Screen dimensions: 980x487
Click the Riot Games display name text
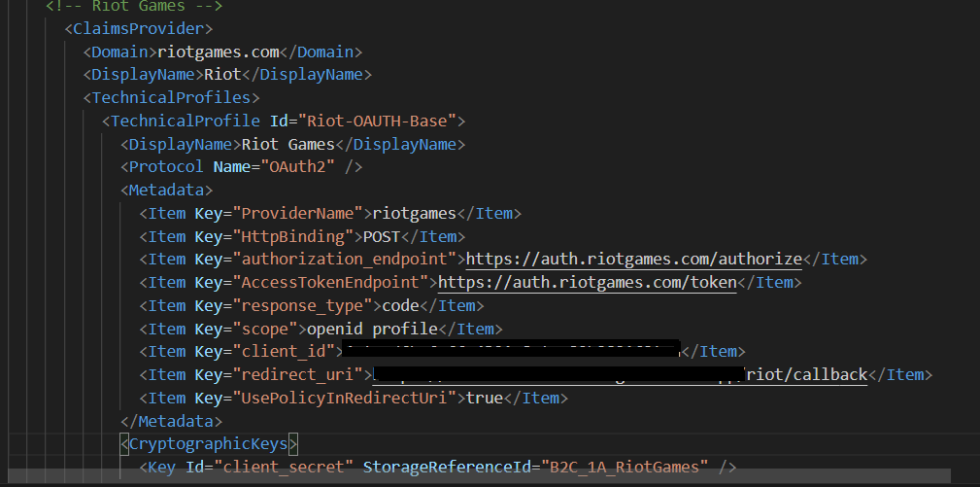[x=288, y=145]
